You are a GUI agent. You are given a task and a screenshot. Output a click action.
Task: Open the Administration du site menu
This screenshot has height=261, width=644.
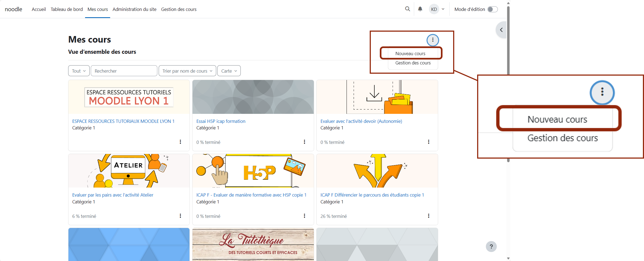tap(134, 9)
